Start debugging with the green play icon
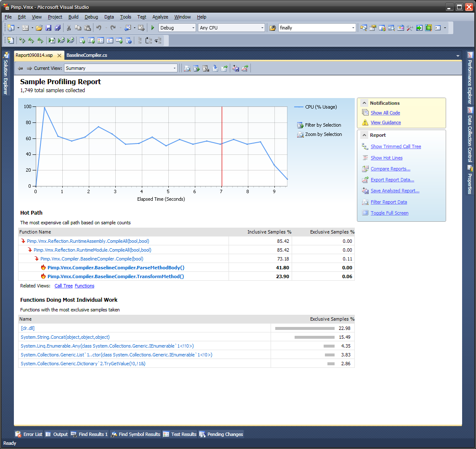Image resolution: width=476 pixels, height=449 pixels. click(x=153, y=28)
